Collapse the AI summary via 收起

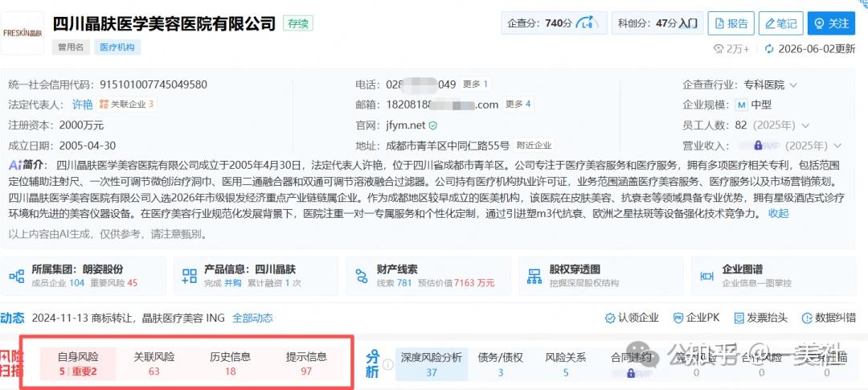[778, 213]
